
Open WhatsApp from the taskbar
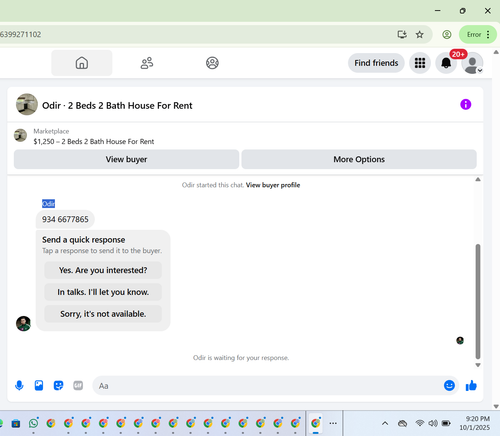[x=33, y=423]
